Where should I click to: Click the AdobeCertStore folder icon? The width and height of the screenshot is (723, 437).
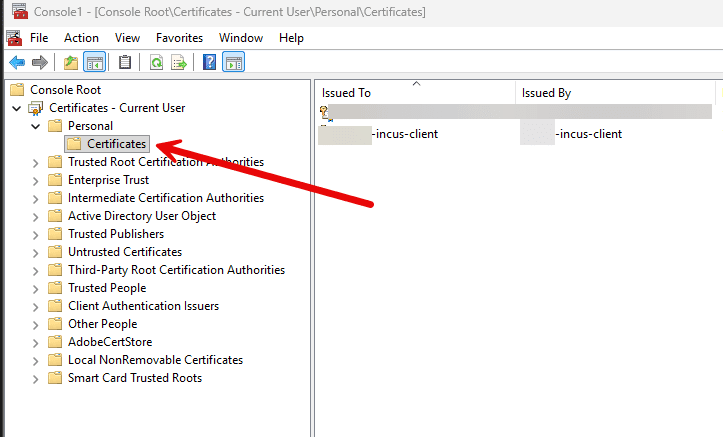[x=55, y=342]
